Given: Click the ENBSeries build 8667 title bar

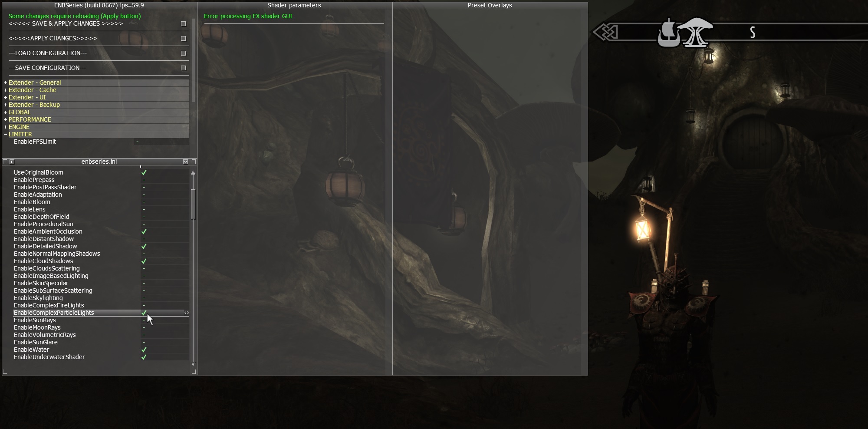Looking at the screenshot, I should [99, 5].
